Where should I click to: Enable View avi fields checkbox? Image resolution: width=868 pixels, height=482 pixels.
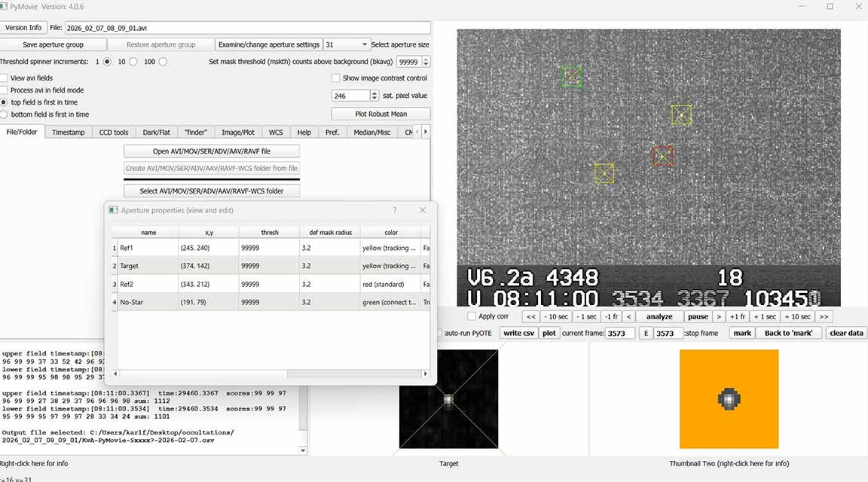click(5, 78)
